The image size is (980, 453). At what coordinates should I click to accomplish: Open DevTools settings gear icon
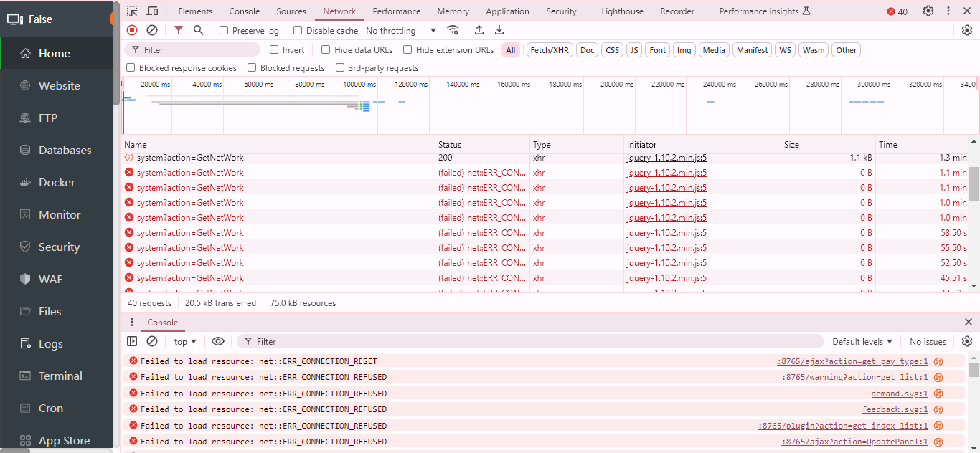pyautogui.click(x=928, y=11)
